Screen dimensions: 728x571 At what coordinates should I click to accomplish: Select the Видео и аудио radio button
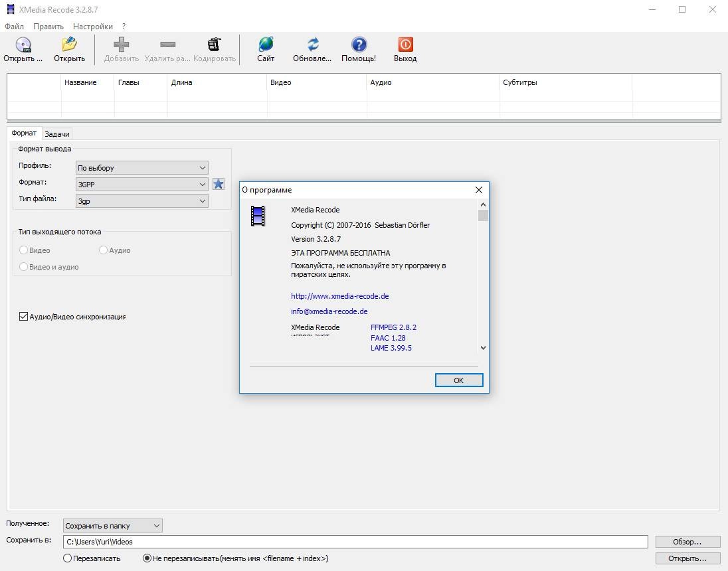[x=24, y=267]
